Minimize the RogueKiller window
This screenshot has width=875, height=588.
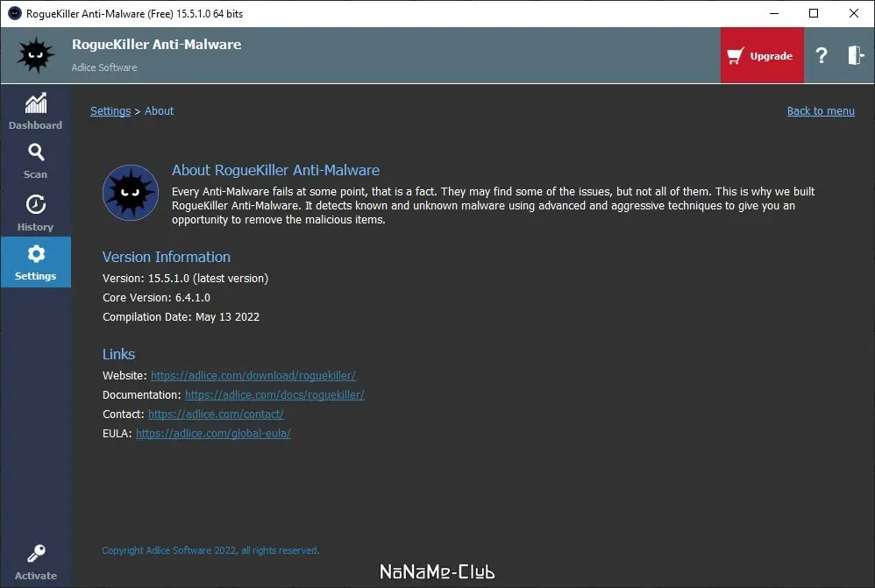[x=774, y=13]
